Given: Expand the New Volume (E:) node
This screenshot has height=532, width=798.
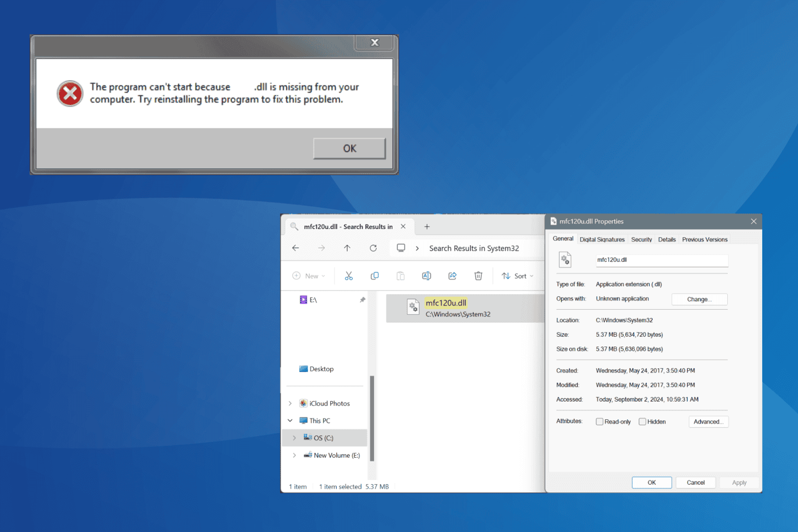Looking at the screenshot, I should coord(295,455).
